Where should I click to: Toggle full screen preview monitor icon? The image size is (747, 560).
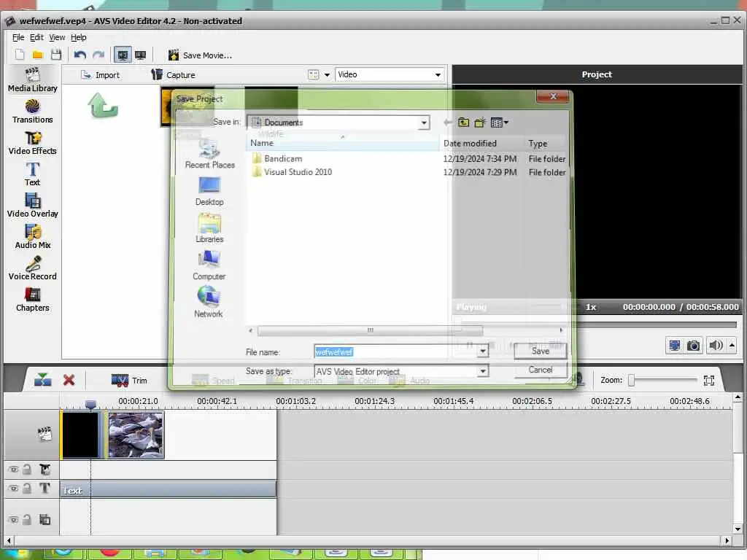[675, 345]
